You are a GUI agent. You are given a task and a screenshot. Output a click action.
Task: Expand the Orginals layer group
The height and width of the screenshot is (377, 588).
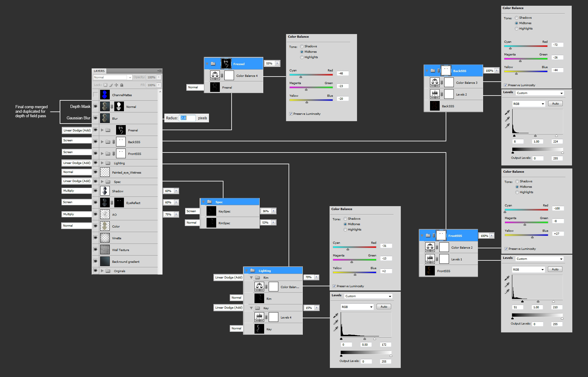[x=102, y=271]
